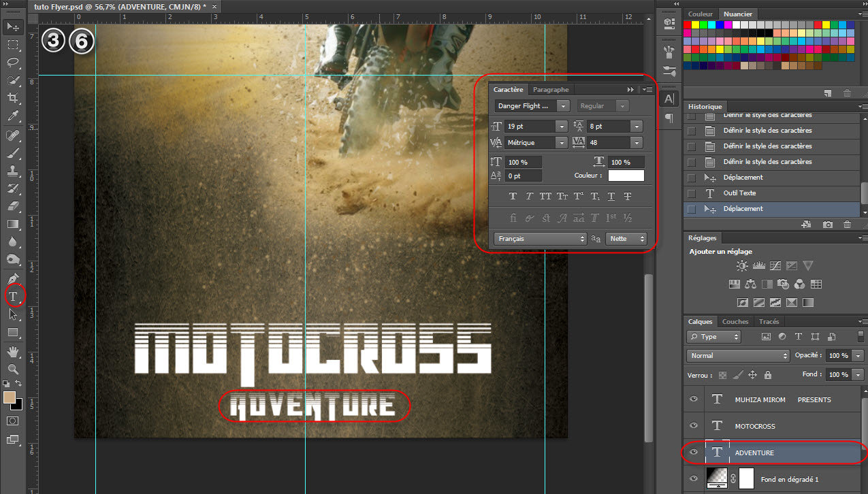The image size is (868, 494).
Task: Activate the Zoom tool
Action: coord(13,369)
